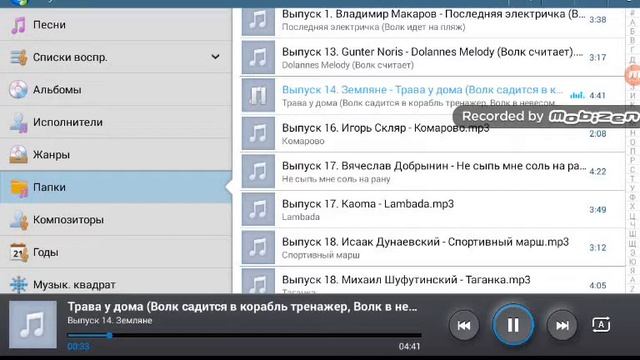Open the Альбомы category

coord(116,90)
